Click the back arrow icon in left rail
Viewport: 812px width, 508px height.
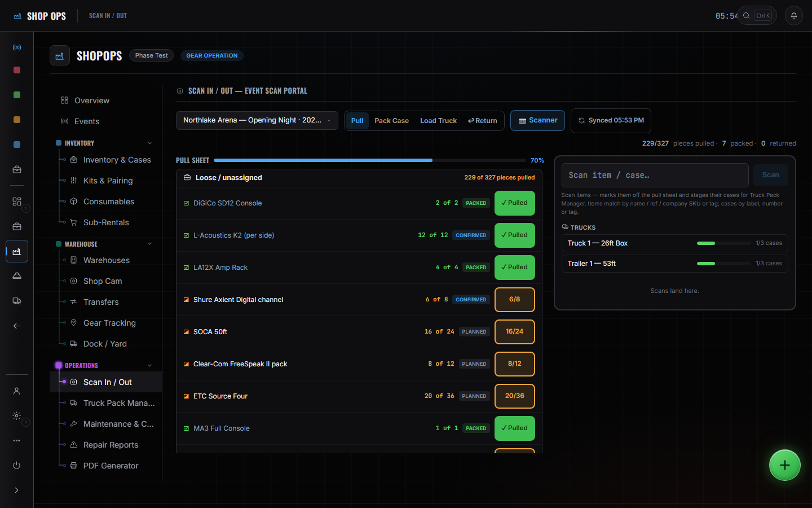(17, 326)
